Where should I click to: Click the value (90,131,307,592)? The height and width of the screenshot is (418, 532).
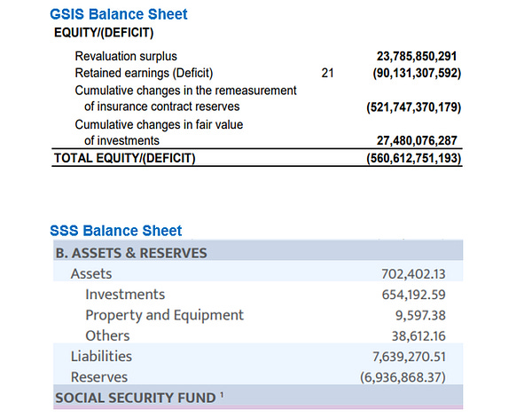pyautogui.click(x=417, y=73)
